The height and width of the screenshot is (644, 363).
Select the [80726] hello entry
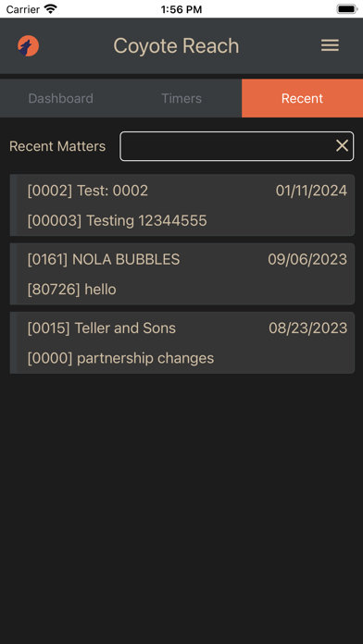click(72, 290)
